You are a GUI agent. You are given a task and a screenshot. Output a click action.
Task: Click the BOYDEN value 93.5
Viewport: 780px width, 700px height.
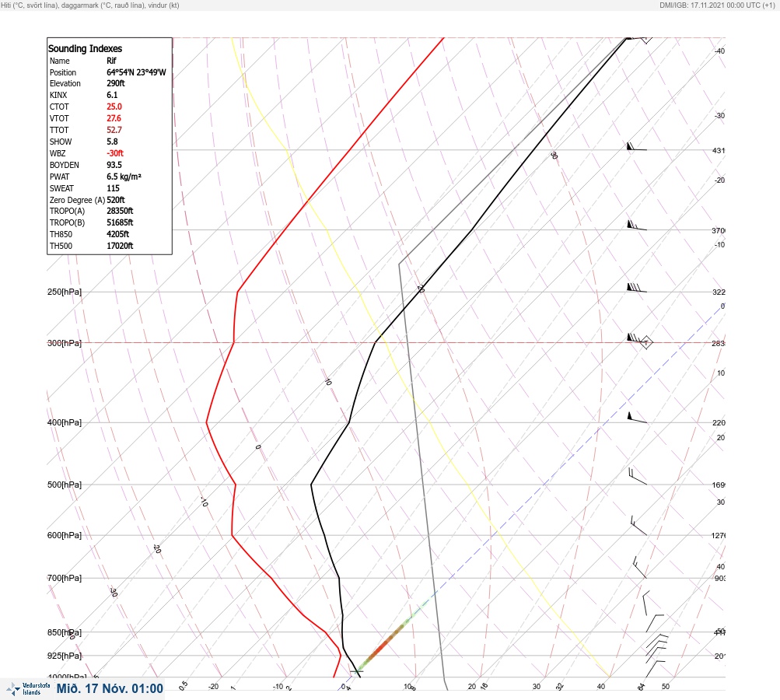pyautogui.click(x=114, y=165)
